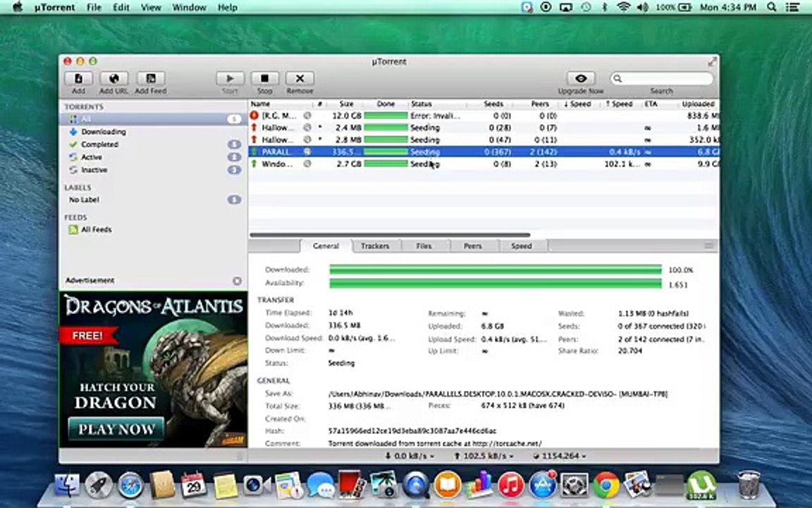Switch to the General tab
The height and width of the screenshot is (508, 812).
[326, 246]
